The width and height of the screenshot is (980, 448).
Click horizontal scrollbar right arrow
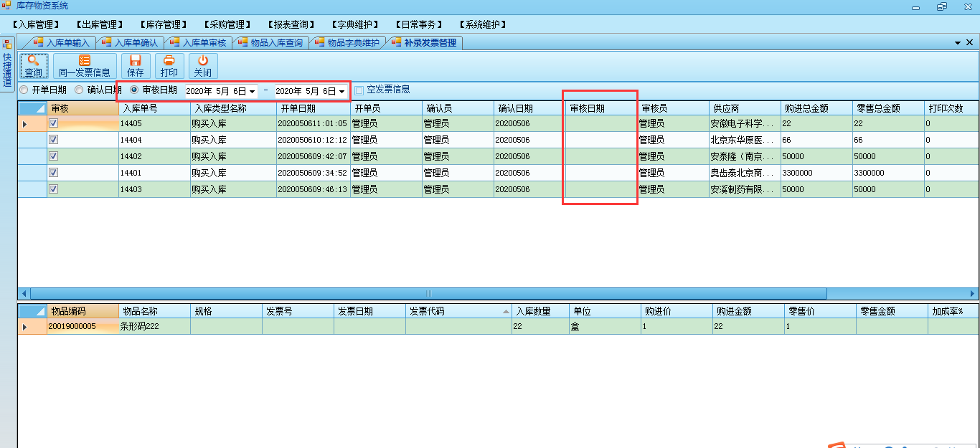click(973, 294)
